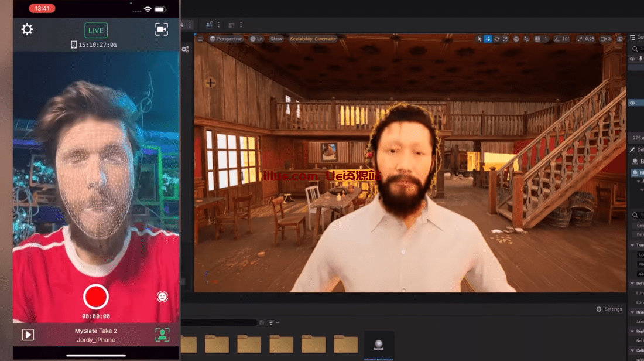Toggle the world coordinate space globe
The image size is (644, 361).
516,39
